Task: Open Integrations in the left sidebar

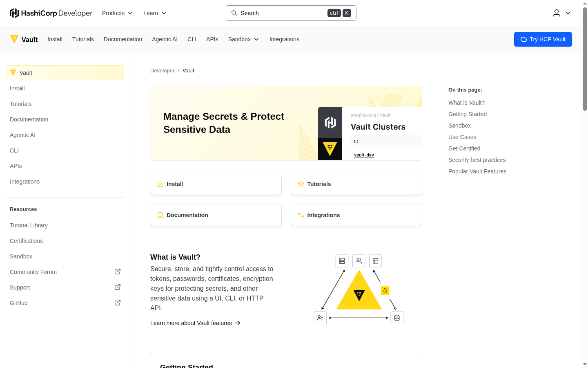Action: [65, 182]
